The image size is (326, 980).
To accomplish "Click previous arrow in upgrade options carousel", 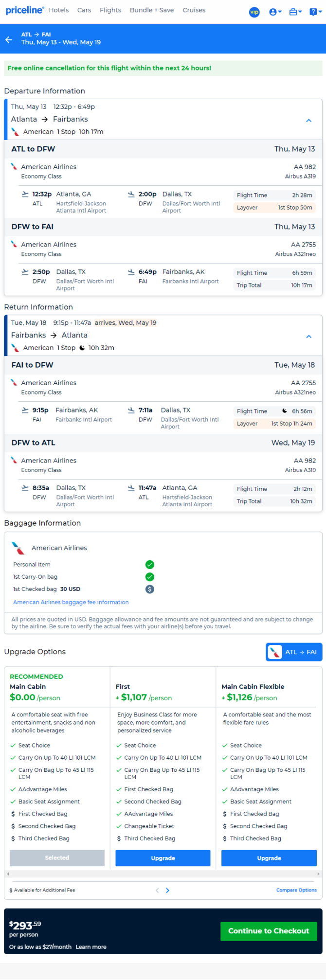I will point(157,890).
